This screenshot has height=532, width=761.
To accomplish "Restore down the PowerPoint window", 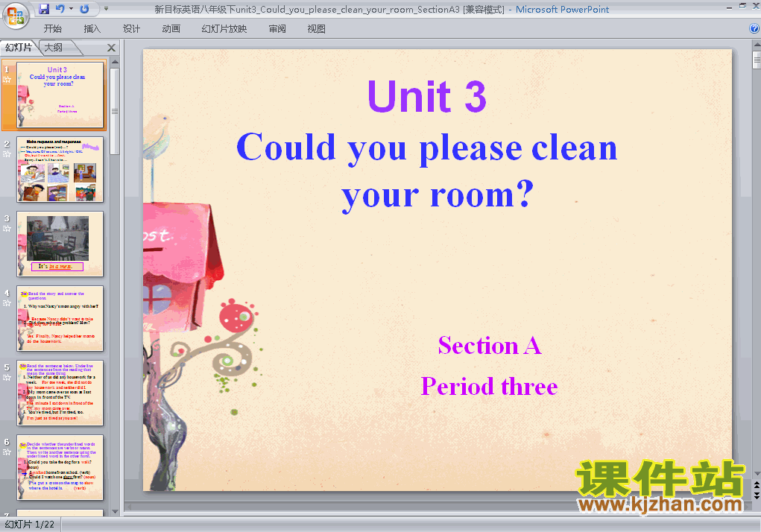I will click(742, 6).
